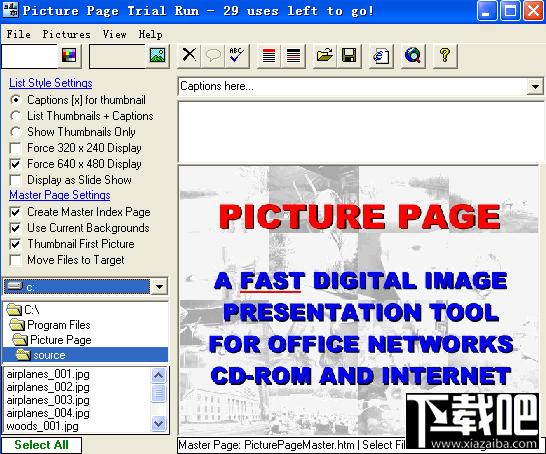Toggle Create Master Index Page checkbox
The height and width of the screenshot is (454, 546).
pos(15,212)
